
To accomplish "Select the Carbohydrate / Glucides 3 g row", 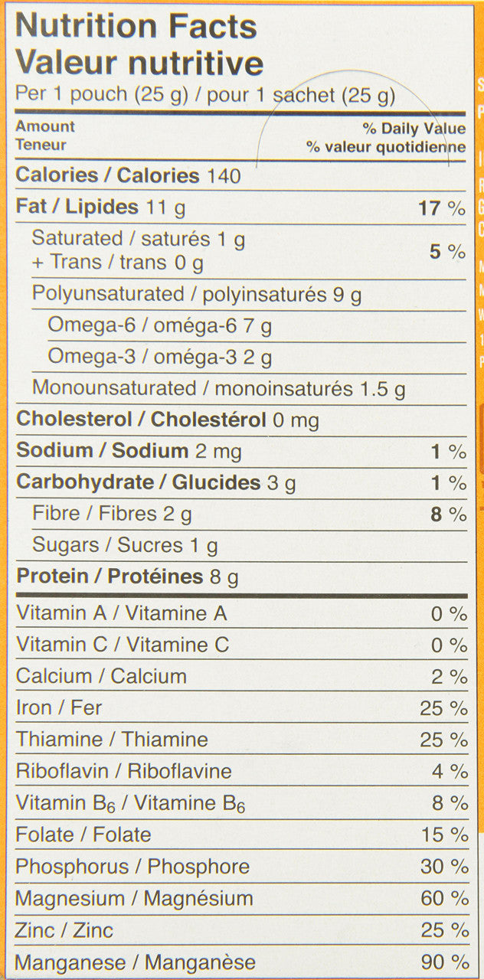I will pos(156,483).
